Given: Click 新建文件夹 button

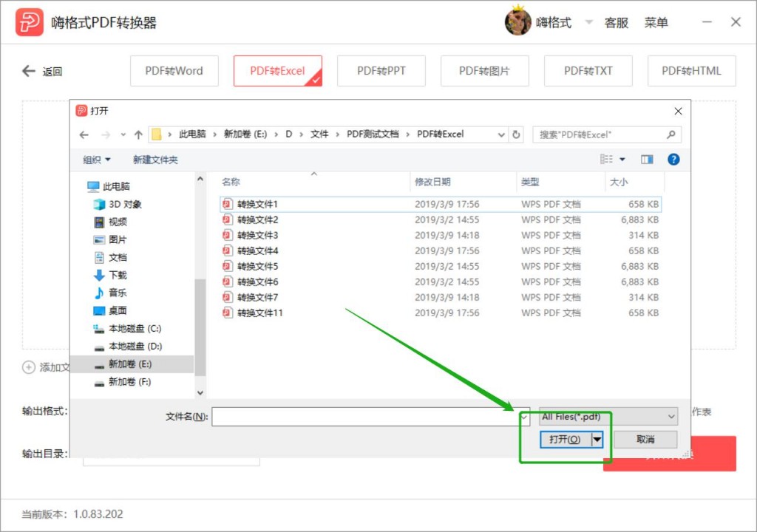Looking at the screenshot, I should pyautogui.click(x=155, y=160).
